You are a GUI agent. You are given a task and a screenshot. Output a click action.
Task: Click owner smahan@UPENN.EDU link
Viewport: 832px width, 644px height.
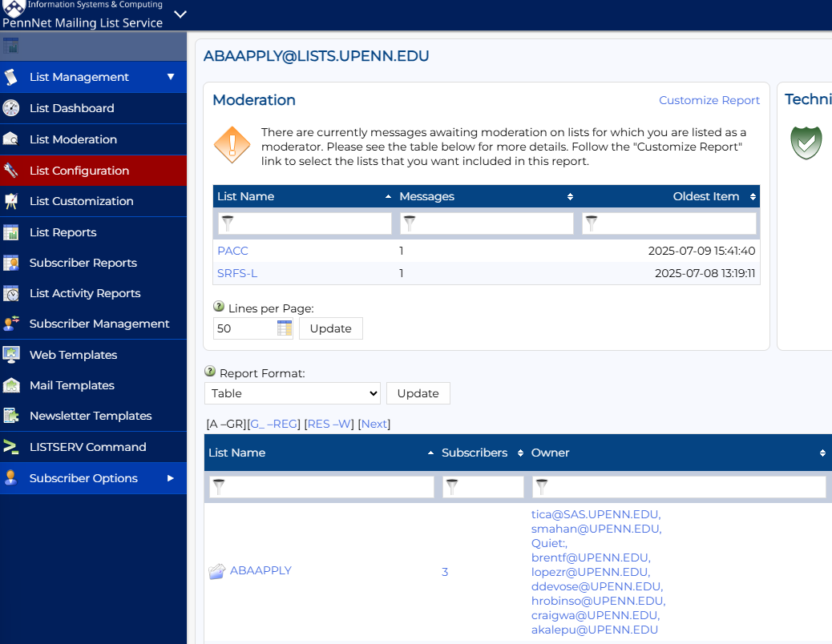[596, 529]
